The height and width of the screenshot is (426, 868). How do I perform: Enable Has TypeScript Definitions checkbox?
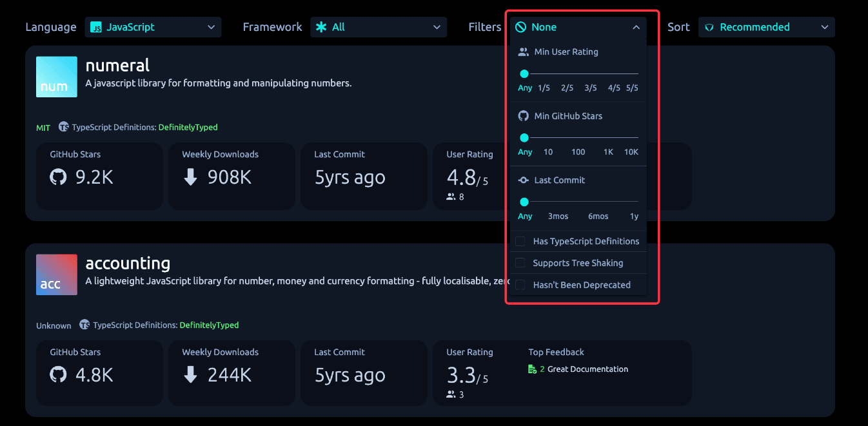[x=520, y=241]
